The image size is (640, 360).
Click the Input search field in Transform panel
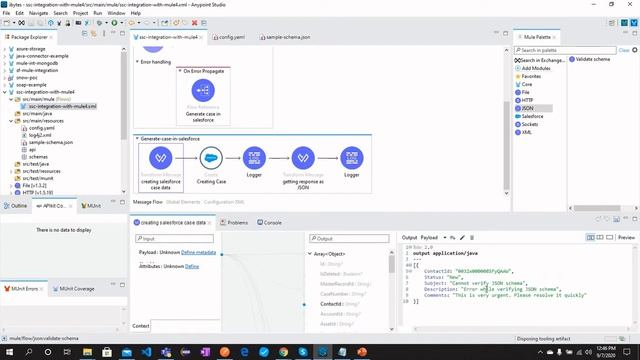(174, 238)
